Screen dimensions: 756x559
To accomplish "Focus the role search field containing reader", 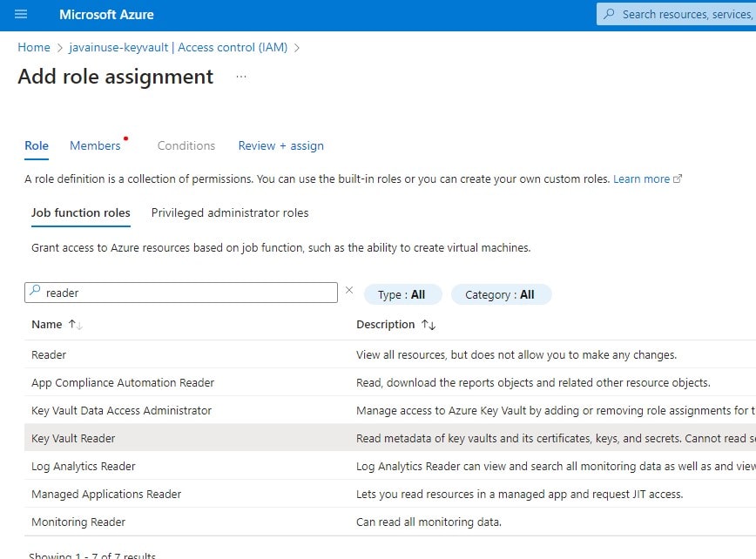I will click(181, 293).
